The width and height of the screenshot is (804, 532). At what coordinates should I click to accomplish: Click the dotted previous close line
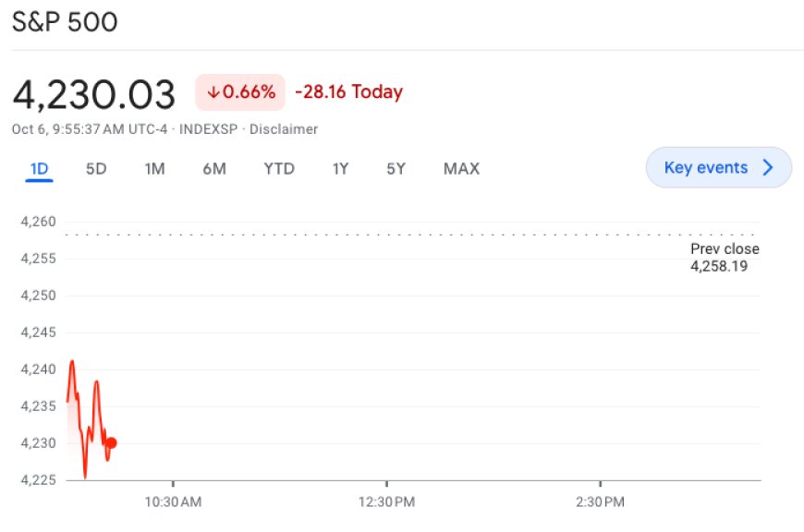416,234
